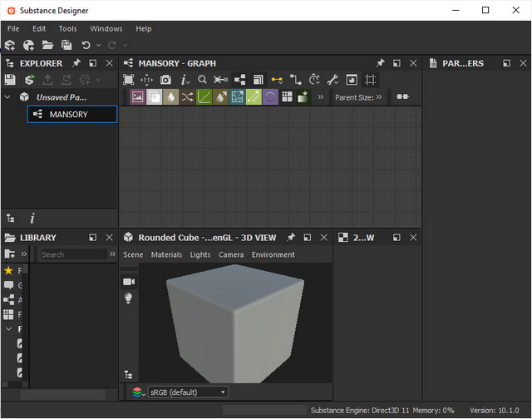Click the fit-to-view frame icon in graph
Screen dimensions: 532x419
pyautogui.click(x=129, y=80)
